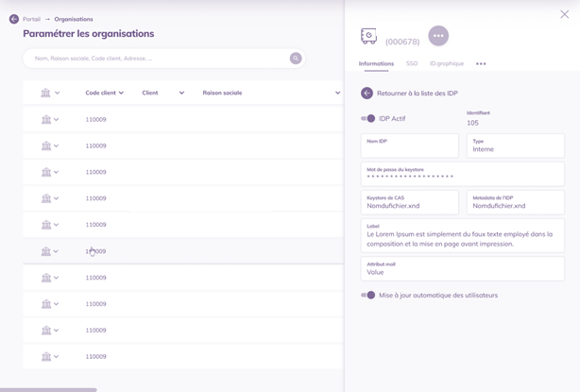Expand the Raison sociale column dropdown
This screenshot has width=580, height=392.
337,94
